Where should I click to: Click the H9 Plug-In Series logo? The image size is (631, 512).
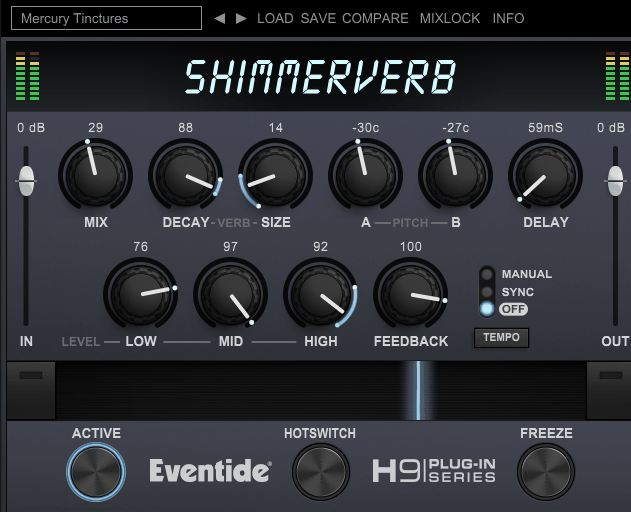[x=434, y=471]
